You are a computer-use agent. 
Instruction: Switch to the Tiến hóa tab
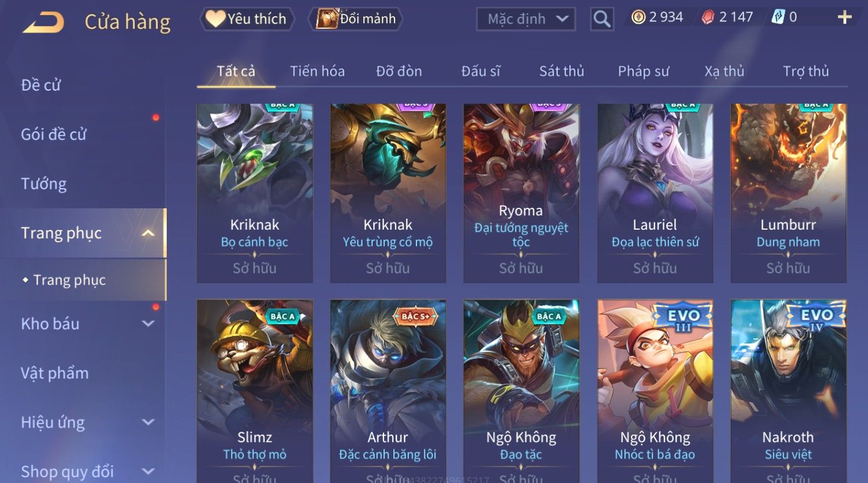tap(317, 71)
